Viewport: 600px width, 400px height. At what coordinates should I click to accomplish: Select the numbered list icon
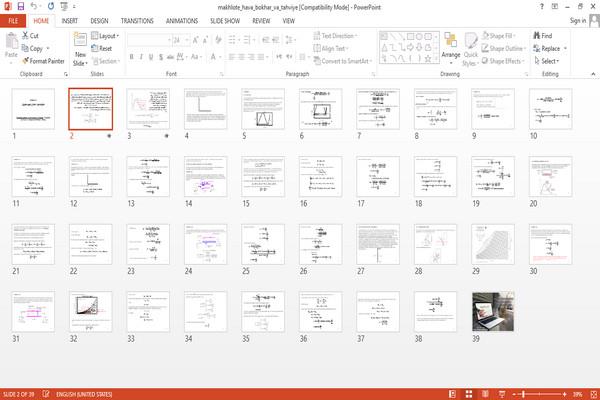pyautogui.click(x=248, y=40)
